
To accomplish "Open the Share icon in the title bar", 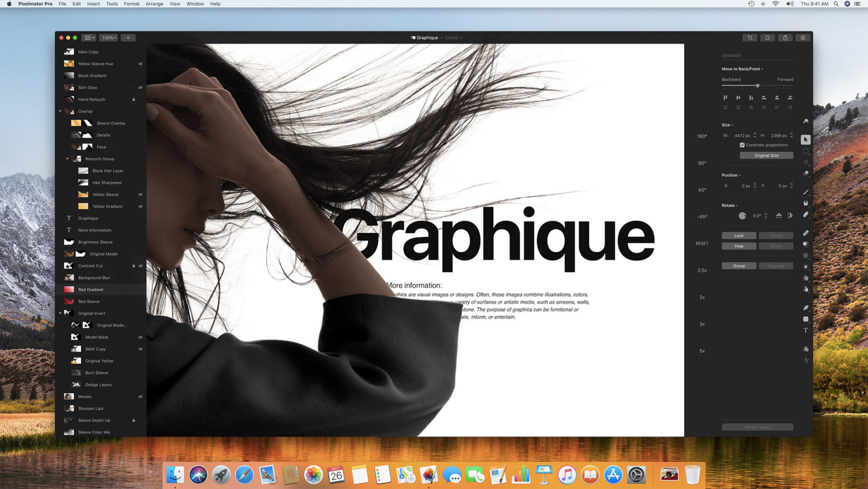I will [785, 38].
